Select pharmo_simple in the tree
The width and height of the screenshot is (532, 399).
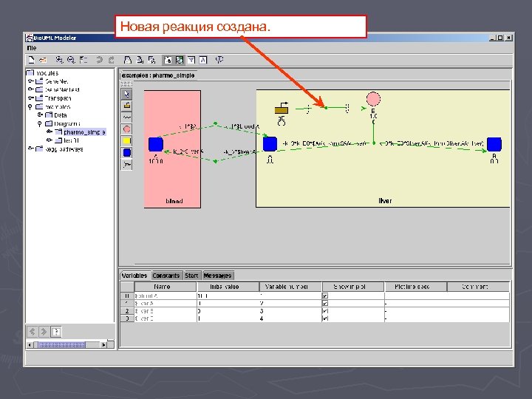(x=84, y=132)
